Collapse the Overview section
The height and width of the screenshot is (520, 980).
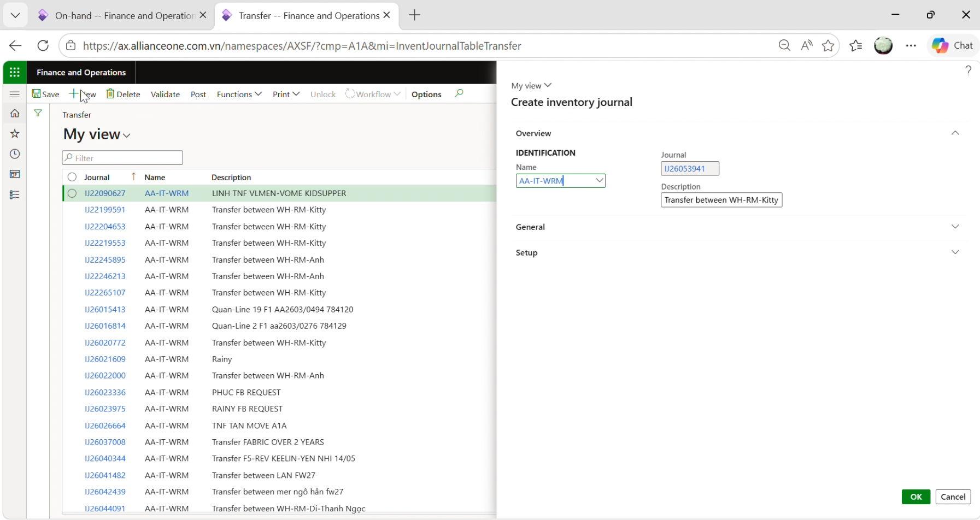tap(955, 133)
